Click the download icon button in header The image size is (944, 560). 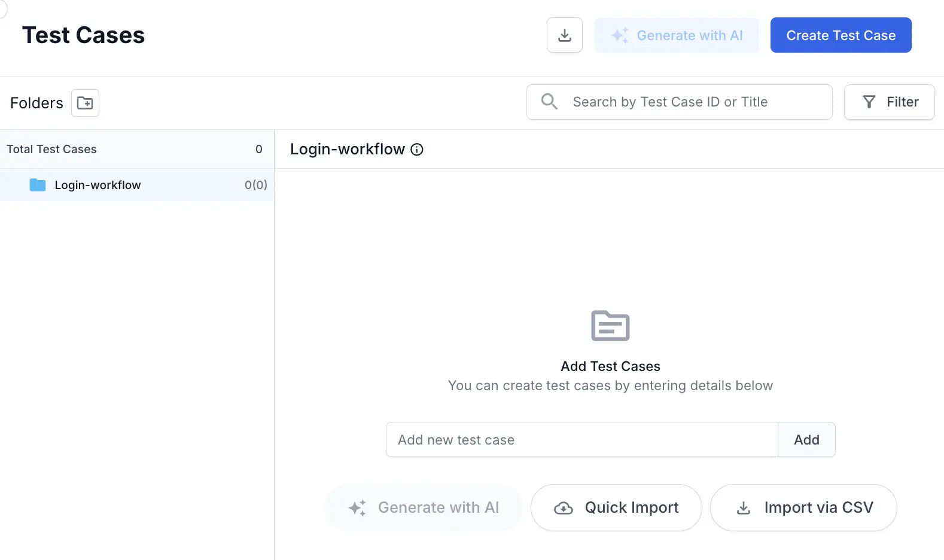[564, 35]
